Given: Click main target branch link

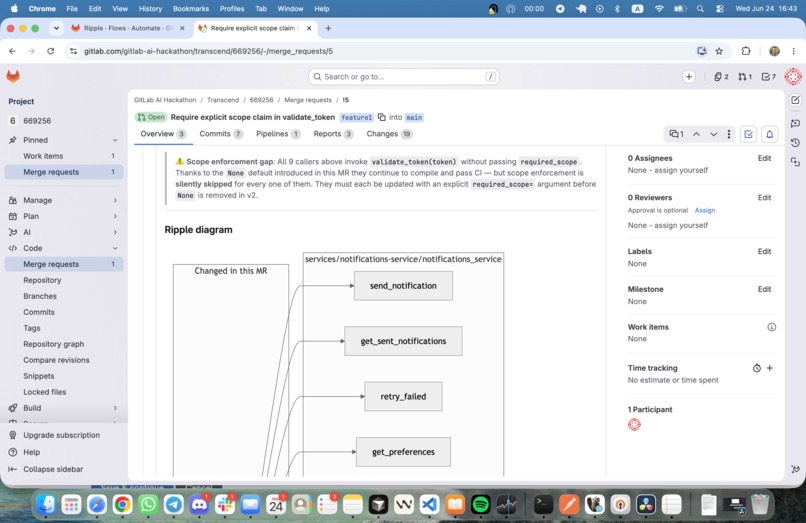Looking at the screenshot, I should pos(414,118).
